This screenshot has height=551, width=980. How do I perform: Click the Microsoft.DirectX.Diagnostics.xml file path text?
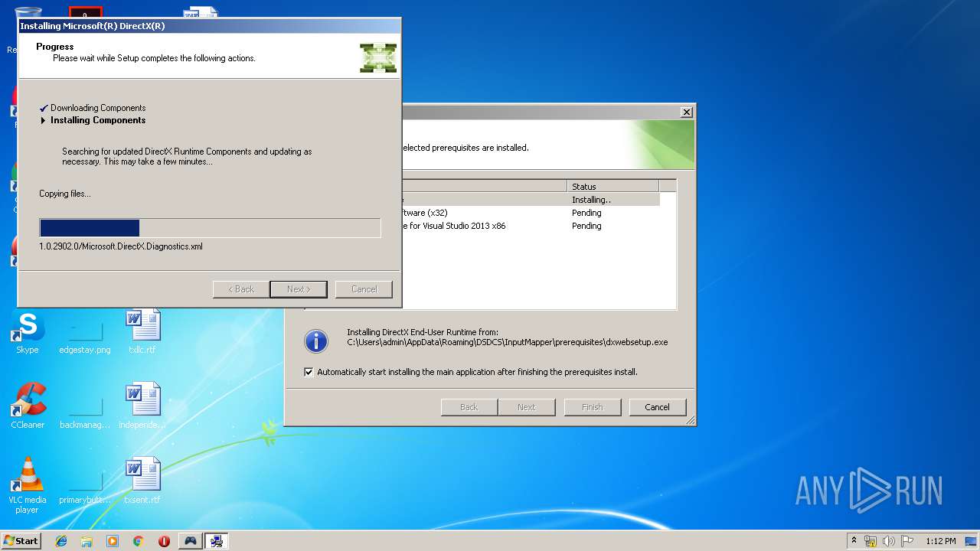click(121, 246)
